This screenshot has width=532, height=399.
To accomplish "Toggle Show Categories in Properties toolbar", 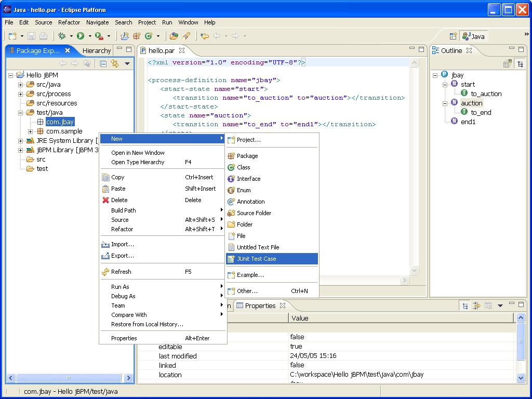I will pos(465,306).
